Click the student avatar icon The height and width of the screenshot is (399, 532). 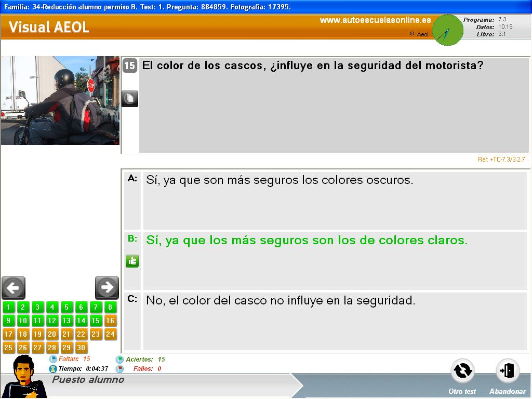tap(23, 376)
